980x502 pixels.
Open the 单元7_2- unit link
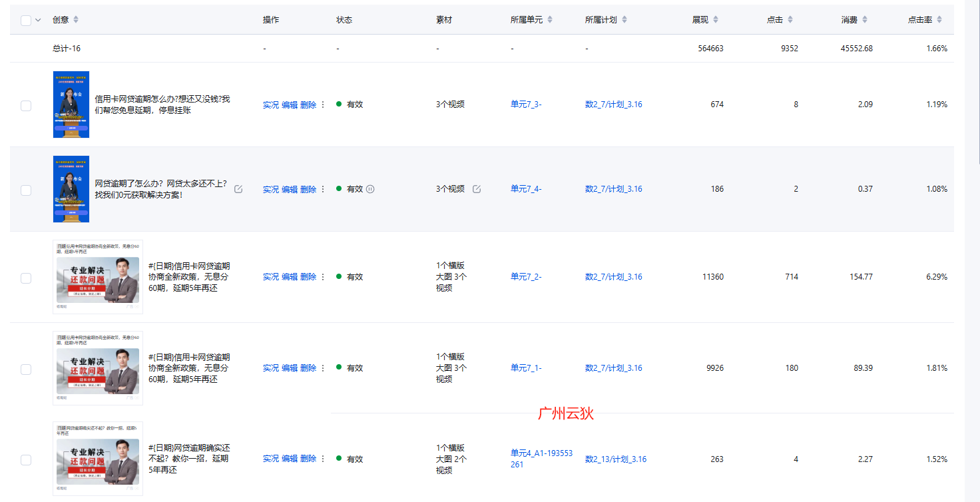[526, 277]
